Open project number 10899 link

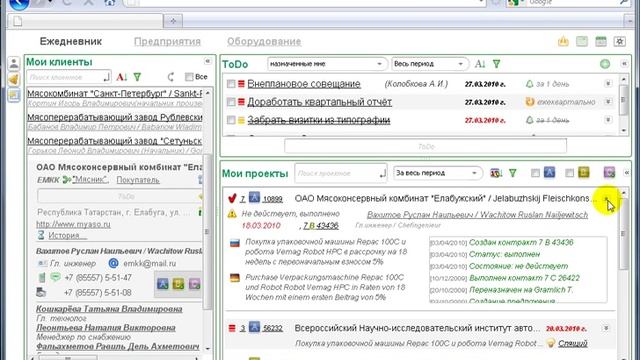272,199
